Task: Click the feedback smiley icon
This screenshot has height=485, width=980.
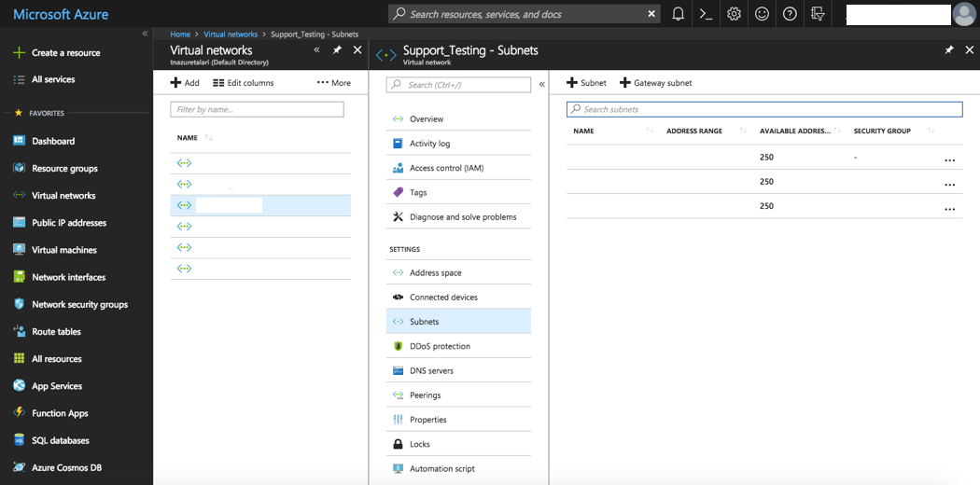Action: click(x=763, y=14)
